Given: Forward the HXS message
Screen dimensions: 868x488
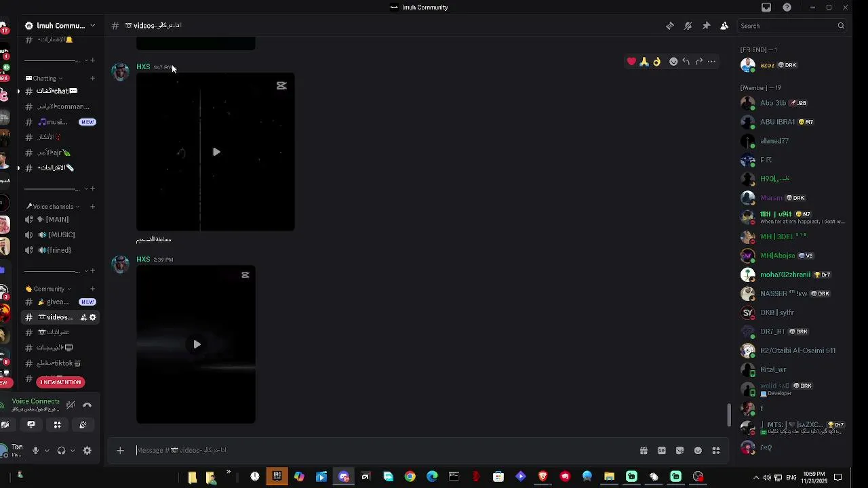Looking at the screenshot, I should tap(699, 62).
